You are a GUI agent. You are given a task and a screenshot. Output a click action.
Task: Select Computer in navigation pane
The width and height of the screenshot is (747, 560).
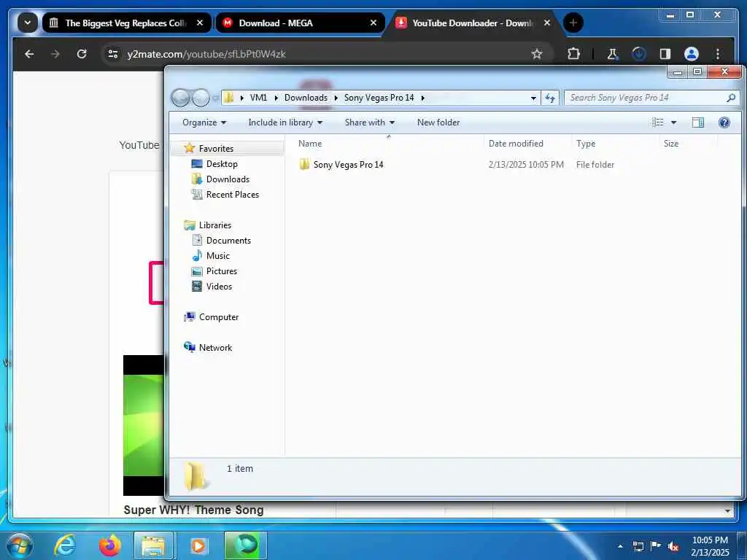pos(219,317)
